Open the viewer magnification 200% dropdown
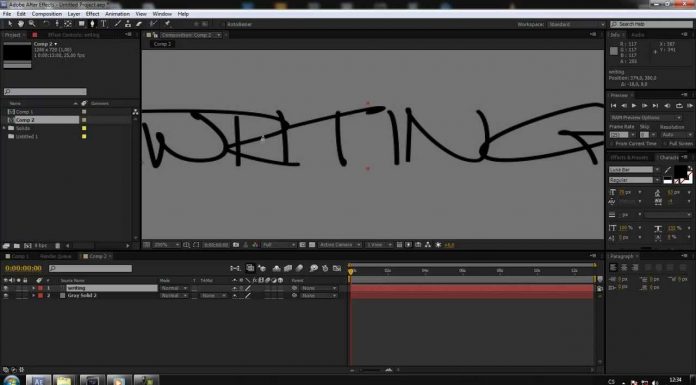Viewport: 696px width, 385px height. (x=166, y=245)
